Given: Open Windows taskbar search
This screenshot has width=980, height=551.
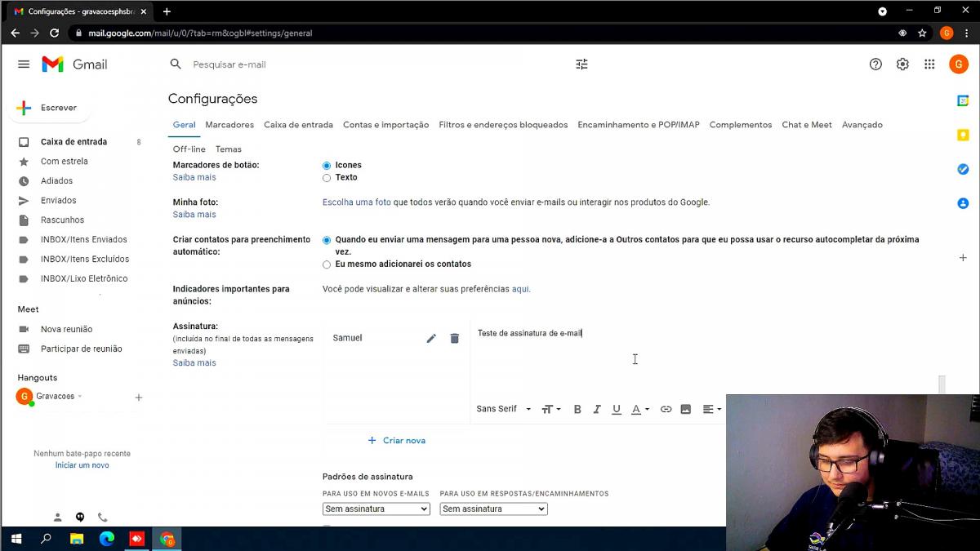Looking at the screenshot, I should 47,539.
